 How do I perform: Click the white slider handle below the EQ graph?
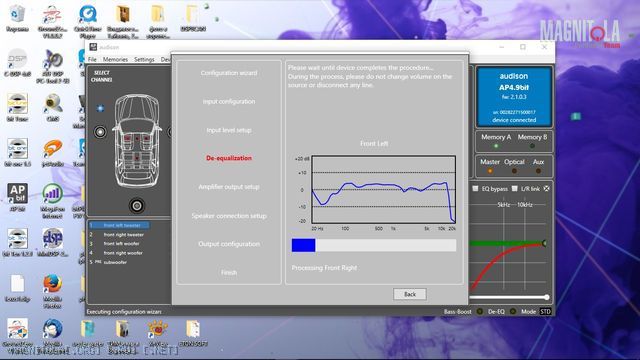tap(547, 297)
